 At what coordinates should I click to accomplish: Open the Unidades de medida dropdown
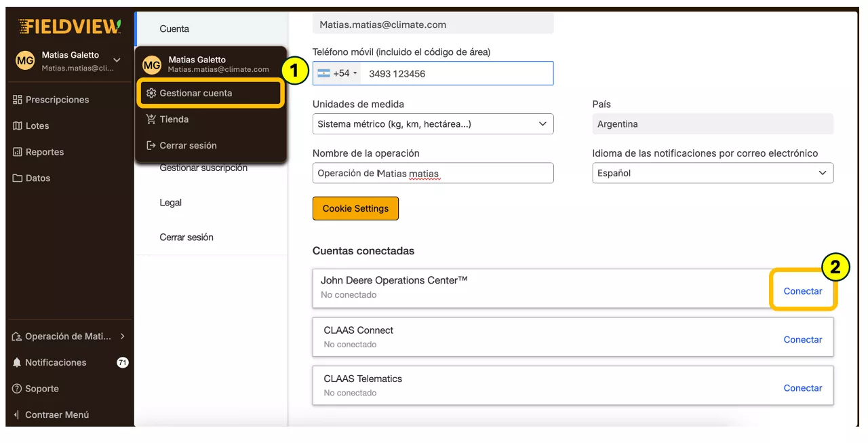tap(433, 124)
